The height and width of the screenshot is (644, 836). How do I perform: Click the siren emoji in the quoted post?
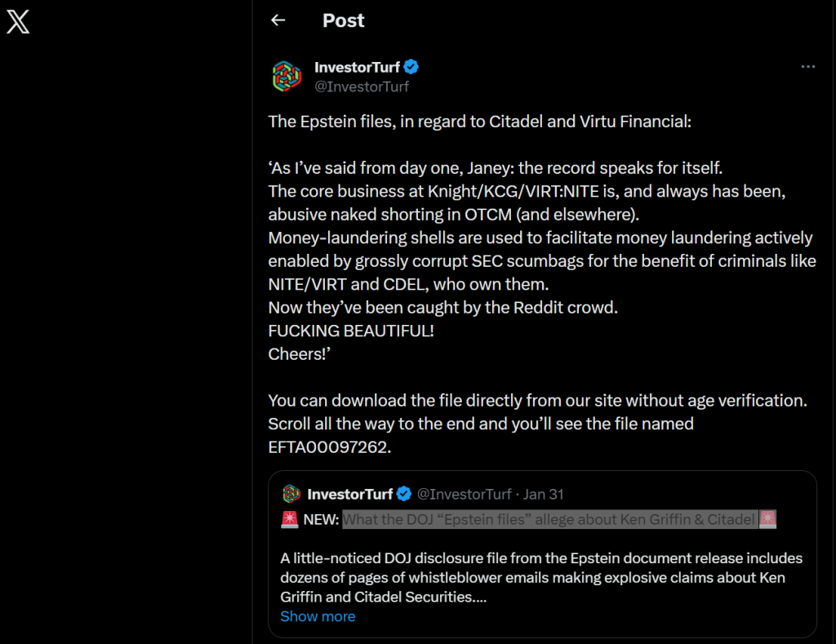289,517
